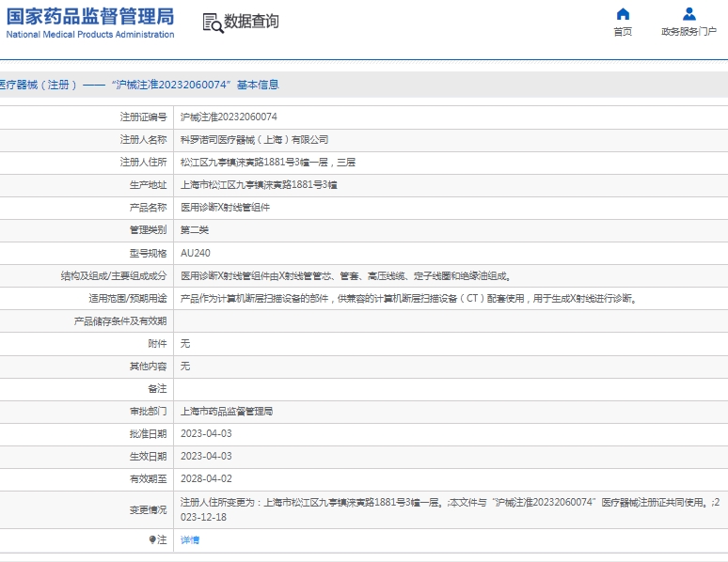Select the registration number 沪械注准20232060074 value
Screen dimensions: 728x562
tap(229, 117)
